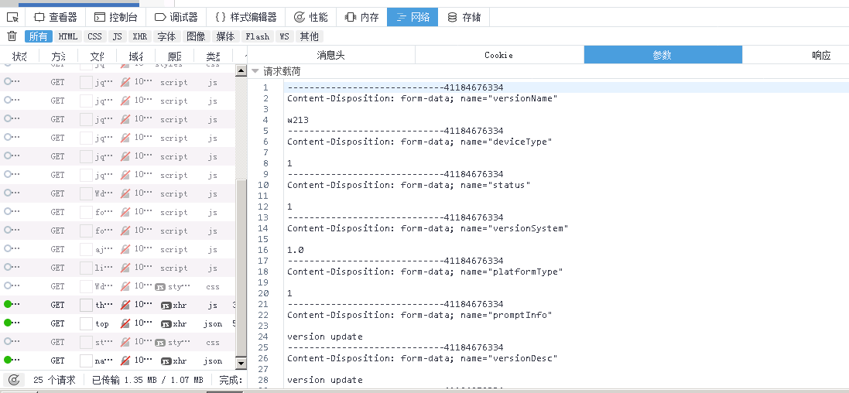Switch to the 控制台 console tab
This screenshot has width=849, height=393.
click(115, 17)
